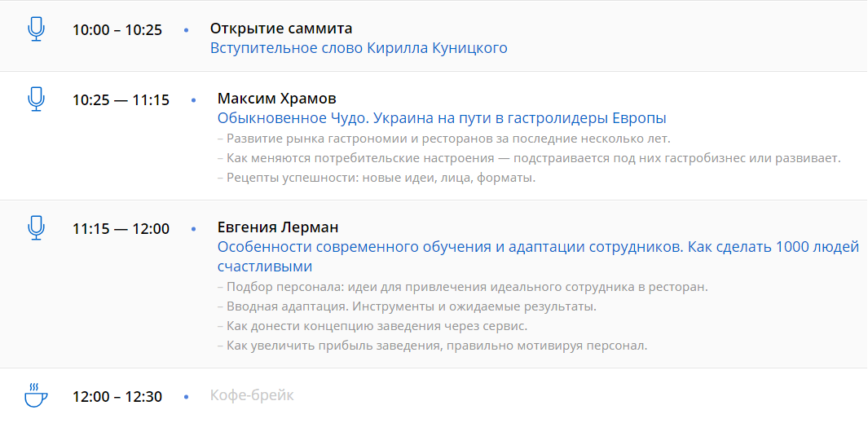Open talk «Обыкновенное Чудо. Украина на пути»
The image size is (868, 423).
pos(442,118)
